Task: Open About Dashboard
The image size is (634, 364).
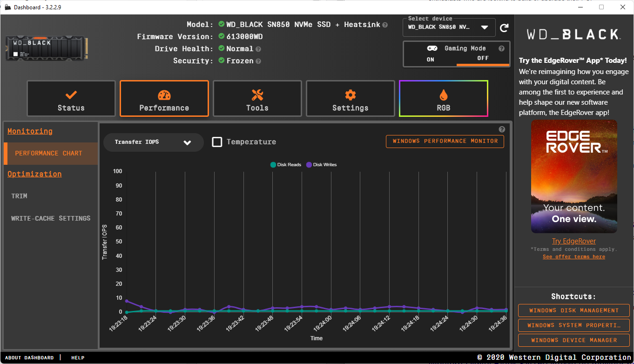Action: 29,358
